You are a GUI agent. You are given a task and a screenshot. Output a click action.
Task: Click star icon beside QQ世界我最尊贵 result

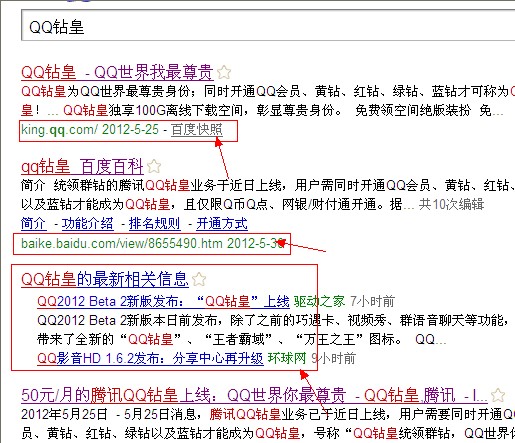tap(224, 72)
